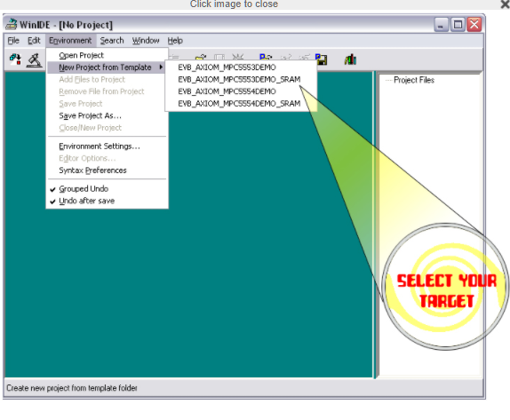Image resolution: width=510 pixels, height=420 pixels.
Task: Choose EVB_AXIOM_MPC5553DEMO_SRAM template
Action: 239,79
